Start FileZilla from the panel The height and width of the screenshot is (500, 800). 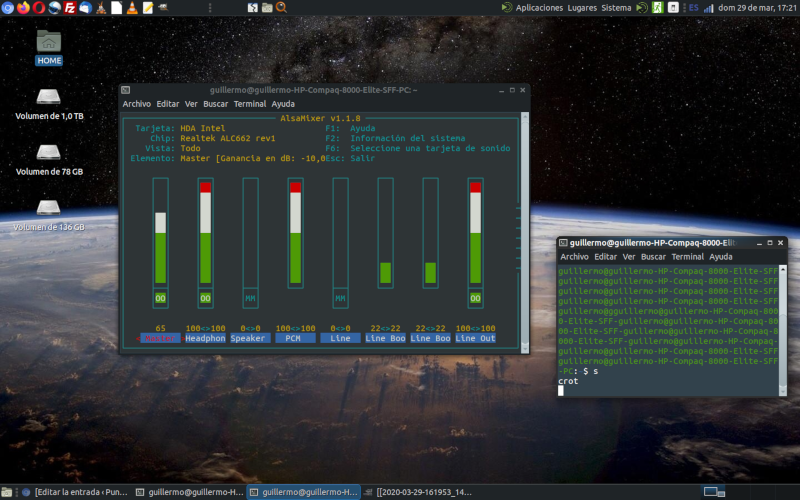click(70, 8)
